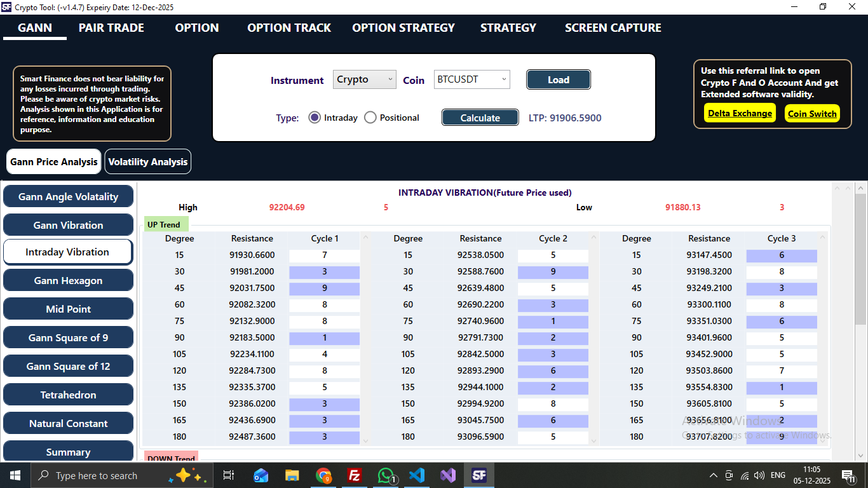
Task: Click Calculate to refresh the analysis
Action: [480, 117]
